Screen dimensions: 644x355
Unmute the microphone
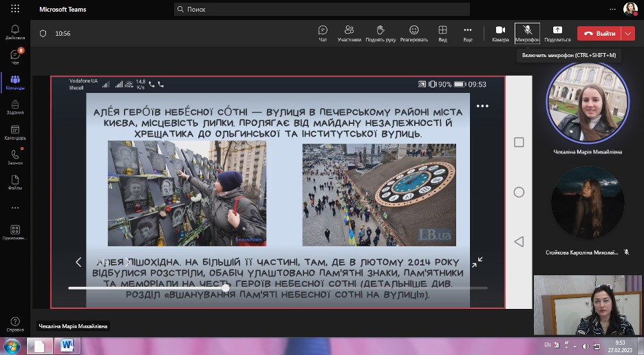(527, 33)
